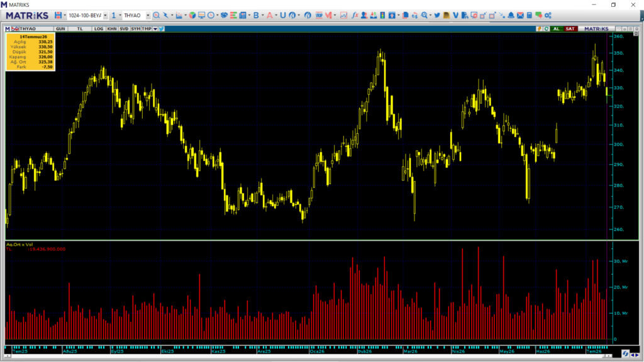The width and height of the screenshot is (644, 362).
Task: Open the pie chart icon
Action: [x=192, y=15]
